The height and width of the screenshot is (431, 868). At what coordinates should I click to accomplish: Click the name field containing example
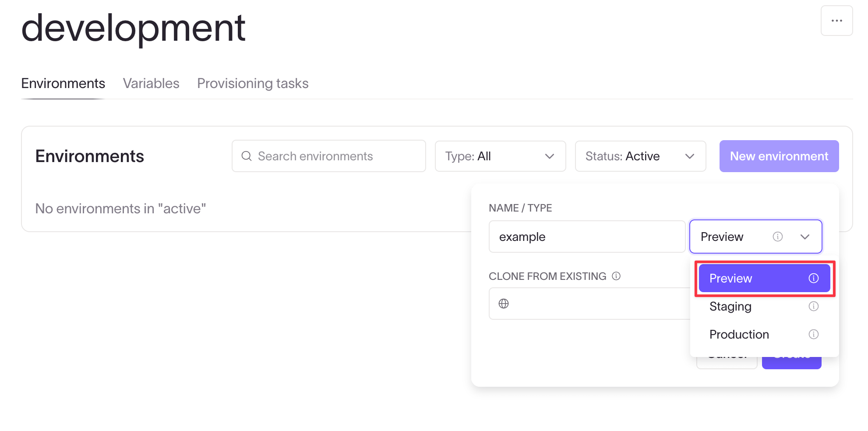(587, 237)
